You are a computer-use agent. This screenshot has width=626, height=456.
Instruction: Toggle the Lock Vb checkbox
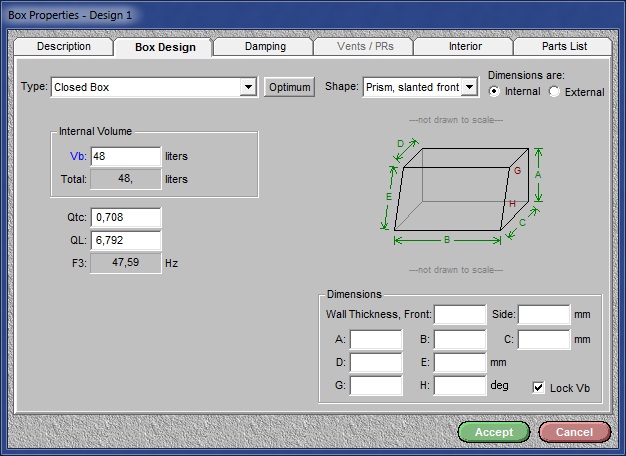pyautogui.click(x=539, y=387)
